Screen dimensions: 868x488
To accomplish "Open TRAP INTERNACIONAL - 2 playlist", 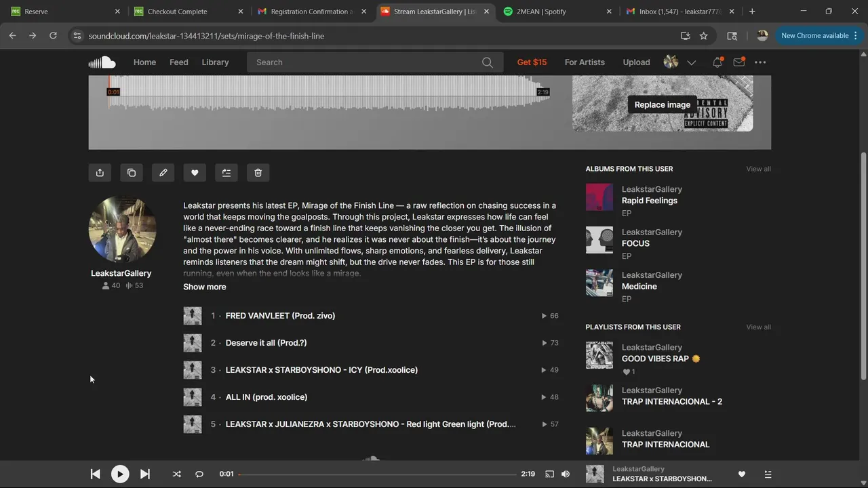I will [672, 401].
